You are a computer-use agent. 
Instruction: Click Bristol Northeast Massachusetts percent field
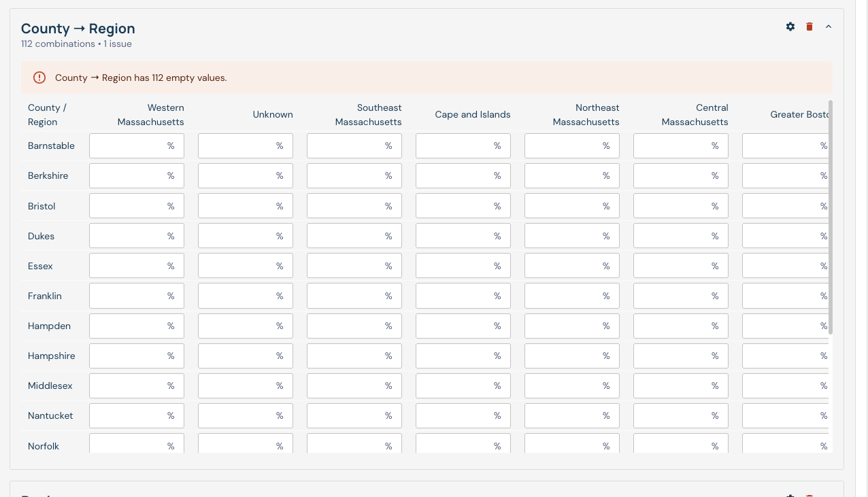[x=572, y=206]
